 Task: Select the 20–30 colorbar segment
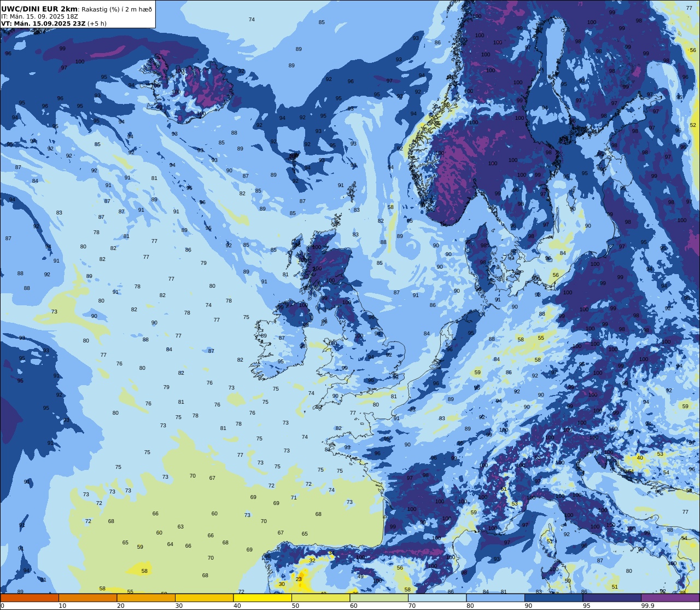click(x=146, y=597)
